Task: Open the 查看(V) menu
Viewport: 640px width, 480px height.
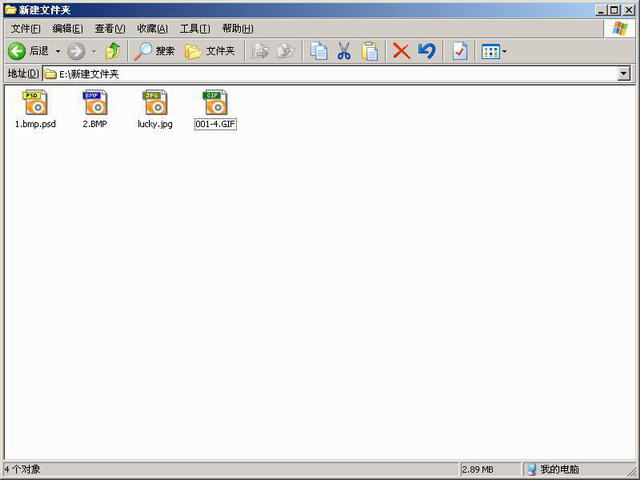Action: (110, 29)
